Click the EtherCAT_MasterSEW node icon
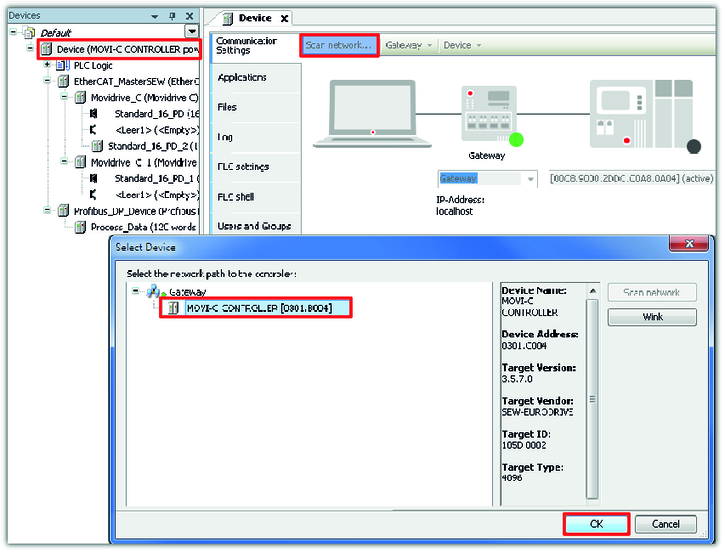Image resolution: width=725 pixels, height=553 pixels. click(x=64, y=81)
